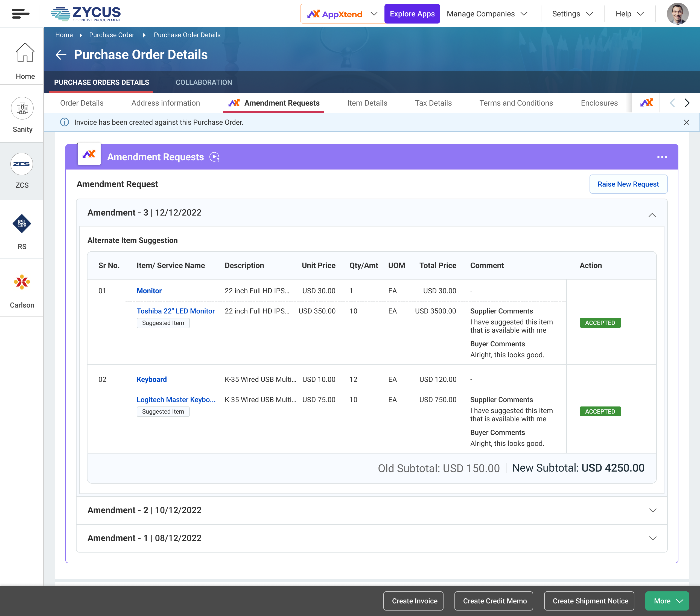Open the Toshiba 22" LED Monitor link
The width and height of the screenshot is (700, 616).
(175, 311)
